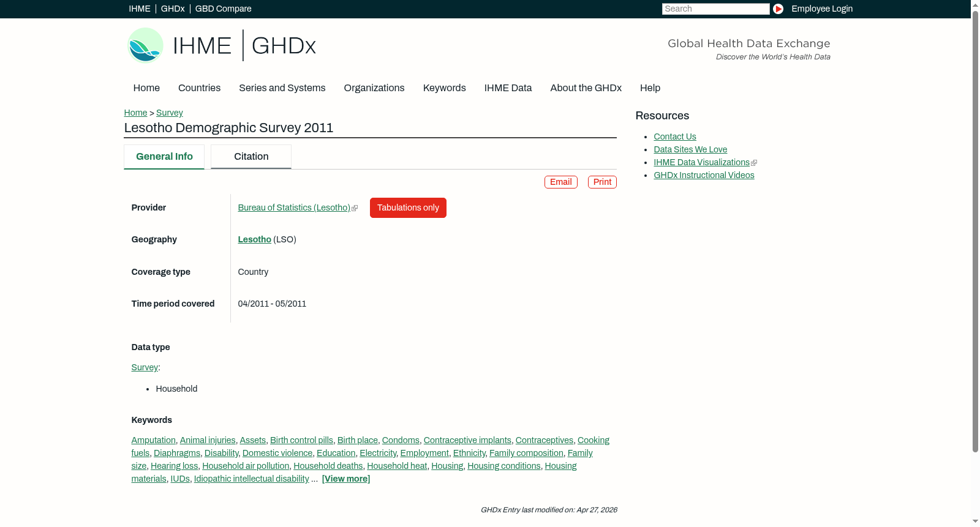Open the Amputation keyword link
Screen dimensions: 980x527
pyautogui.click(x=153, y=440)
